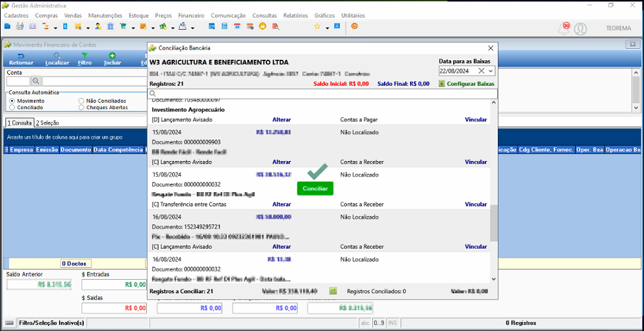Select the Movimento radio button
Screen dimensions: 644x331
tap(12, 101)
